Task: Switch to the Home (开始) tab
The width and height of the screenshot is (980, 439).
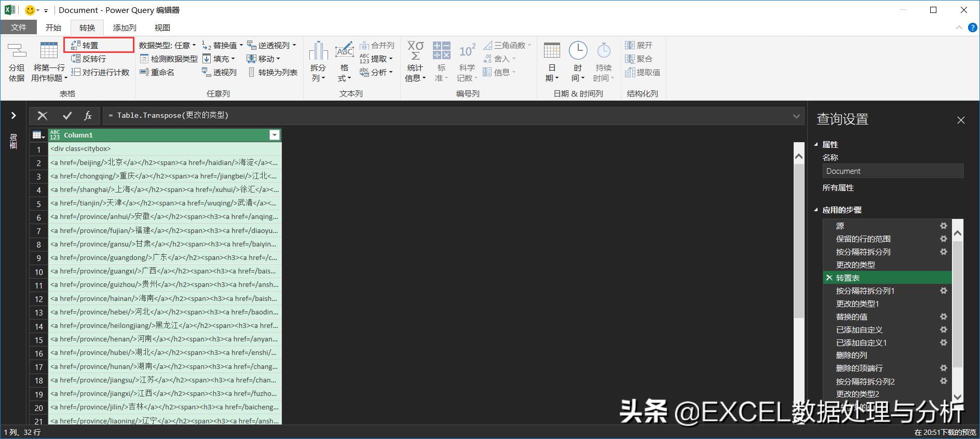Action: coord(53,28)
